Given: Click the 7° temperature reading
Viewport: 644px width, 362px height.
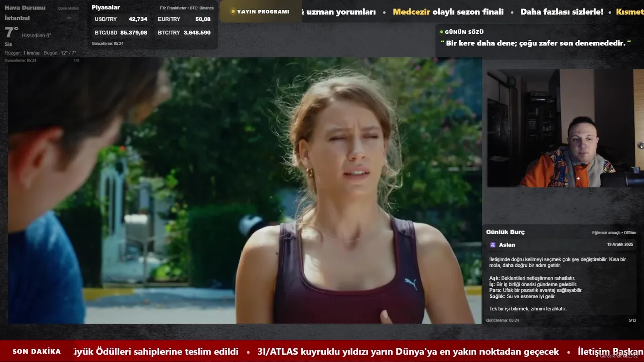Looking at the screenshot, I should [x=12, y=33].
